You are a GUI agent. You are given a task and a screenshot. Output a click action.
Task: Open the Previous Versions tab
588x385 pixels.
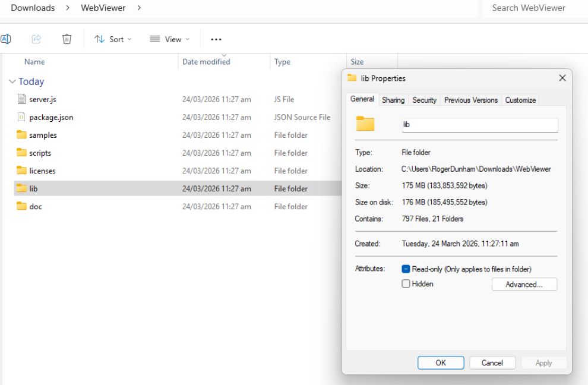tap(471, 100)
